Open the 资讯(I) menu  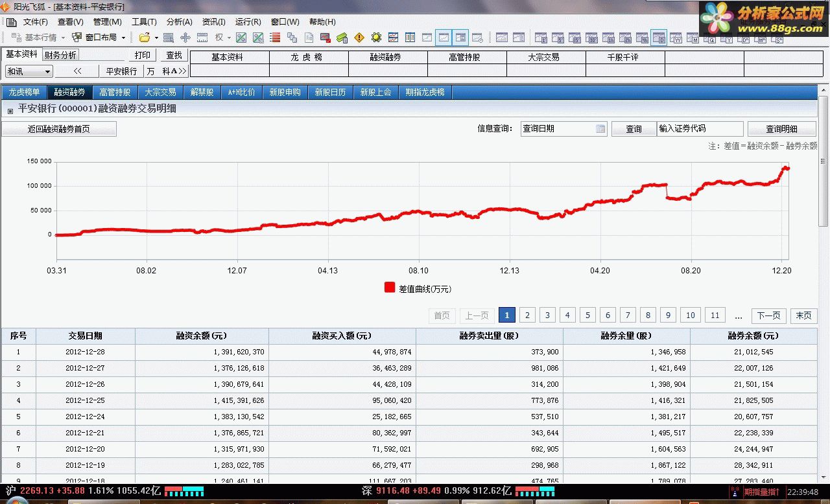[x=213, y=21]
